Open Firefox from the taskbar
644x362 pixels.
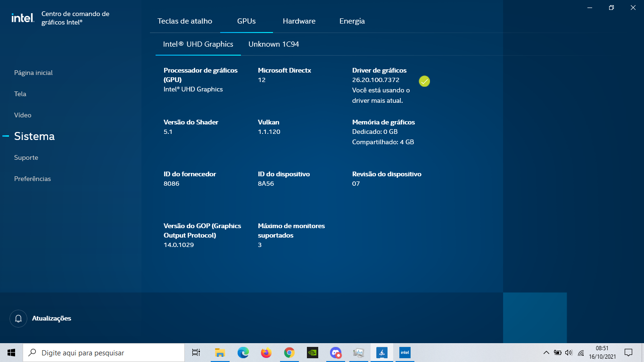click(x=266, y=353)
